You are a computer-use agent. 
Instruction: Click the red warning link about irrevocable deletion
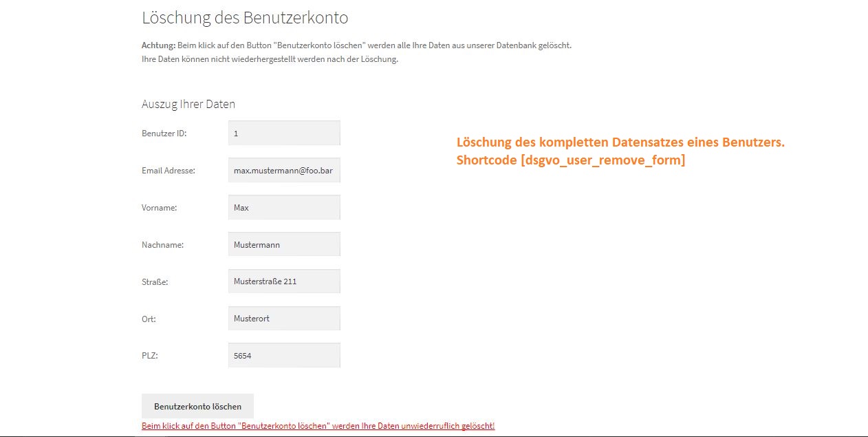coord(318,426)
